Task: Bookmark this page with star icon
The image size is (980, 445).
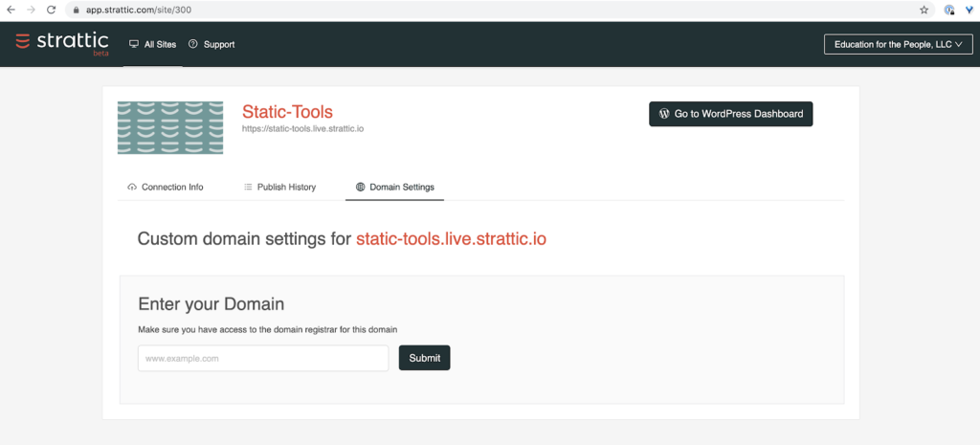Action: pos(924,10)
